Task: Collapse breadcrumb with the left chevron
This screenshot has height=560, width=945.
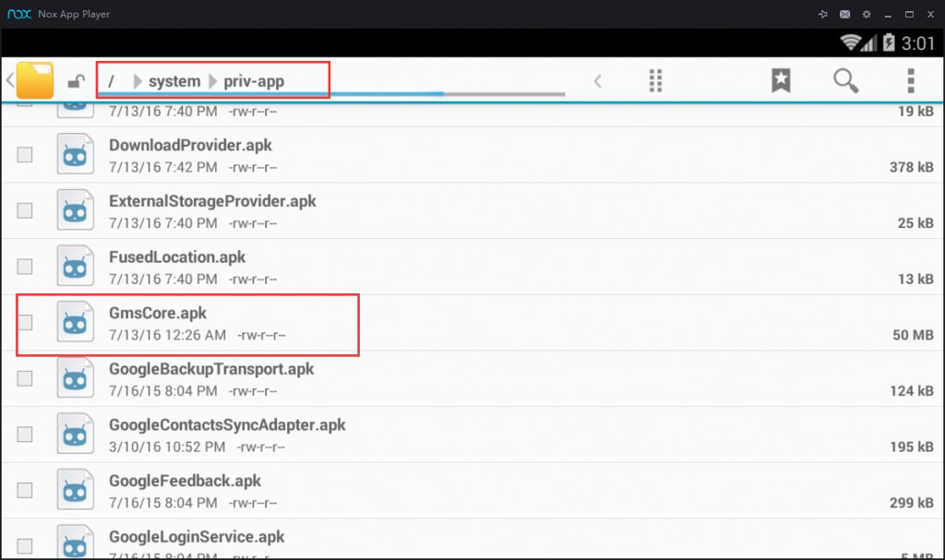Action: click(x=597, y=81)
